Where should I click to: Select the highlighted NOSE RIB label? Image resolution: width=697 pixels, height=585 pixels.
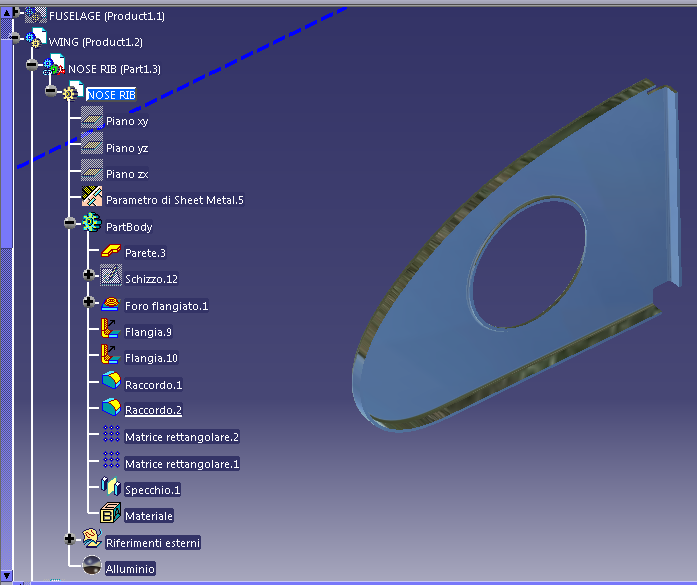[x=111, y=95]
